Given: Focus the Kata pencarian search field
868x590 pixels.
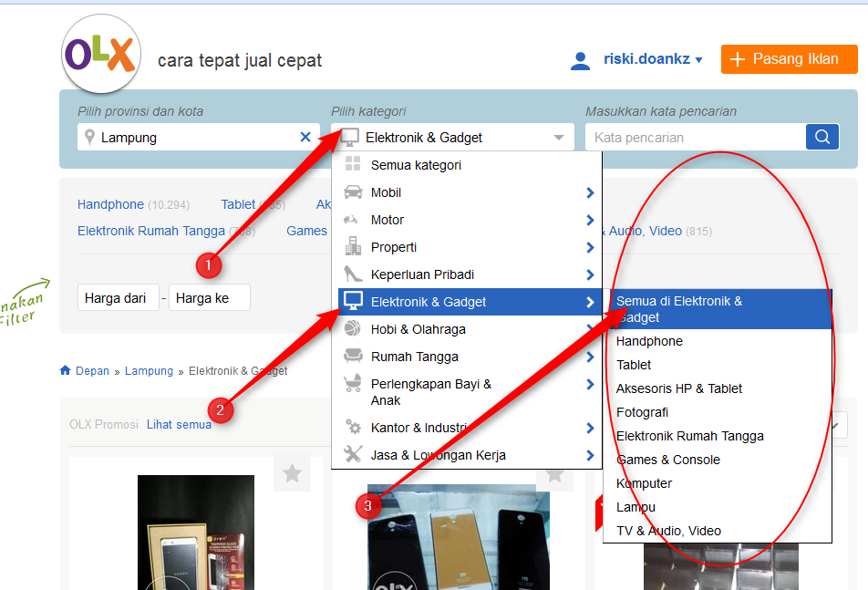Looking at the screenshot, I should [696, 138].
